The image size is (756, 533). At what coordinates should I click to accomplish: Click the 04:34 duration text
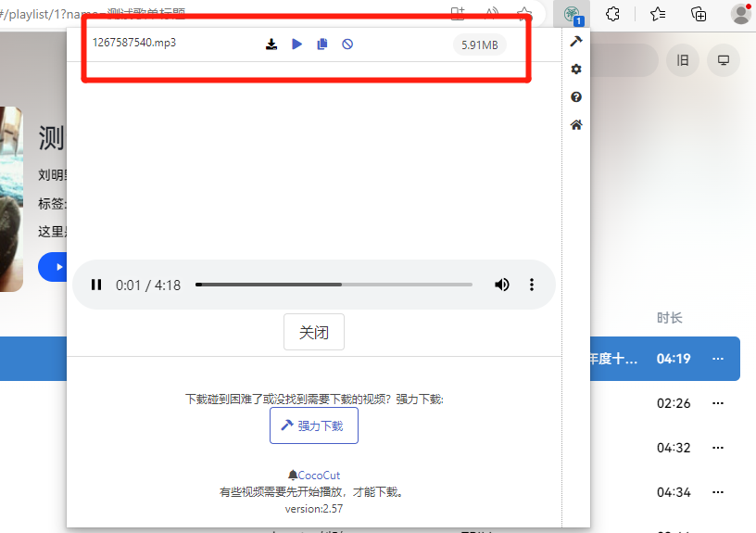click(x=674, y=492)
